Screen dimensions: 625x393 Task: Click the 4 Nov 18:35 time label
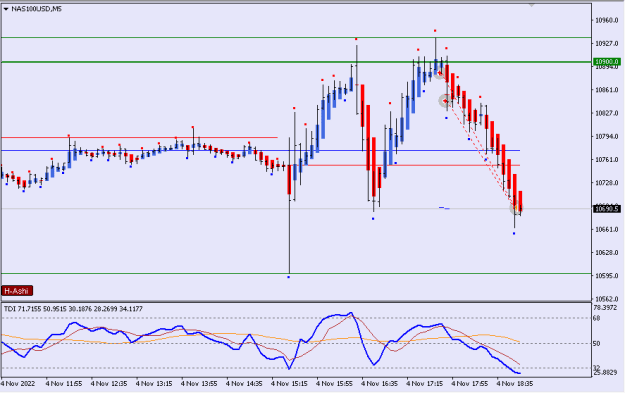514,384
